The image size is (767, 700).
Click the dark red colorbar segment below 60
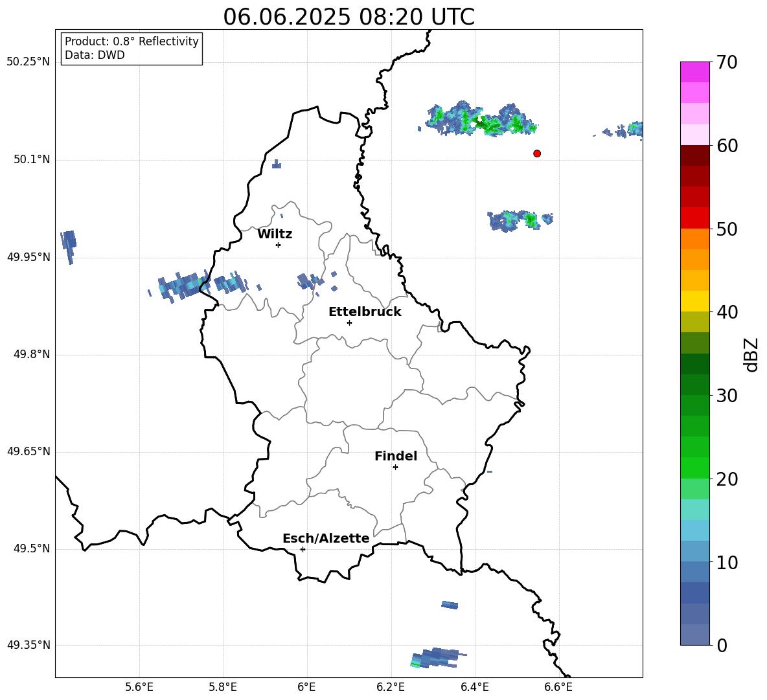tap(694, 155)
